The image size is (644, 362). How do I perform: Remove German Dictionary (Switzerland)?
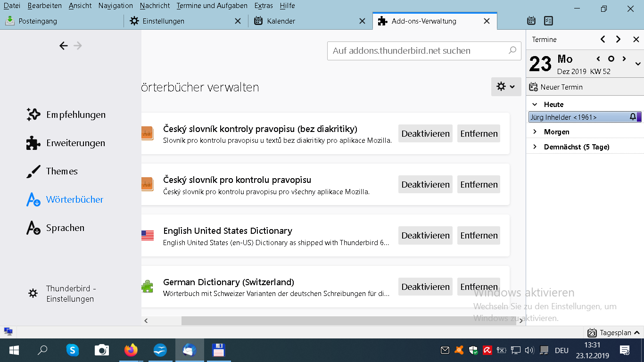[x=479, y=287]
